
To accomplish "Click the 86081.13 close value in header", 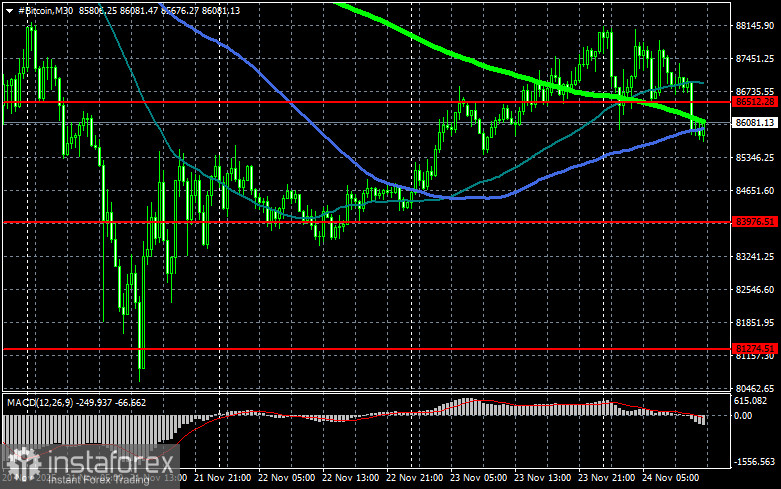I will (x=221, y=10).
